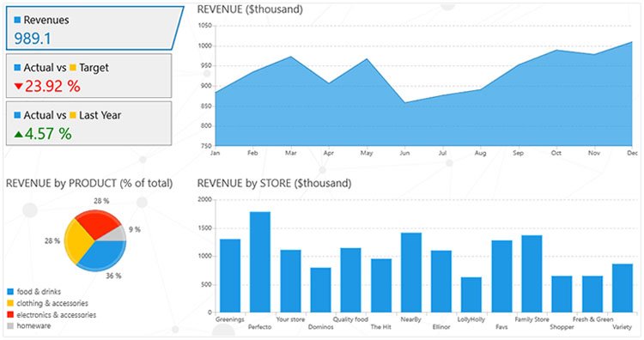Click the red down arrow beside 23.92 %
Image resolution: width=644 pixels, height=340 pixels.
click(x=18, y=86)
